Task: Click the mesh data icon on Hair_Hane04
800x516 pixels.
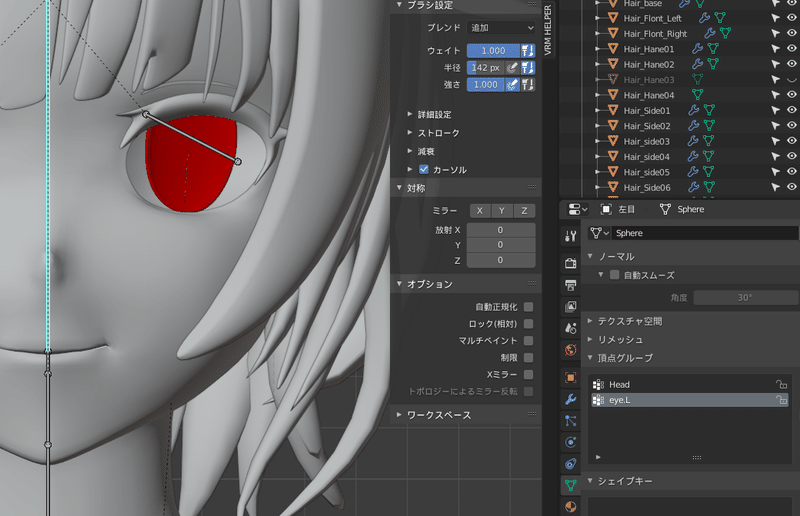Action: (697, 95)
